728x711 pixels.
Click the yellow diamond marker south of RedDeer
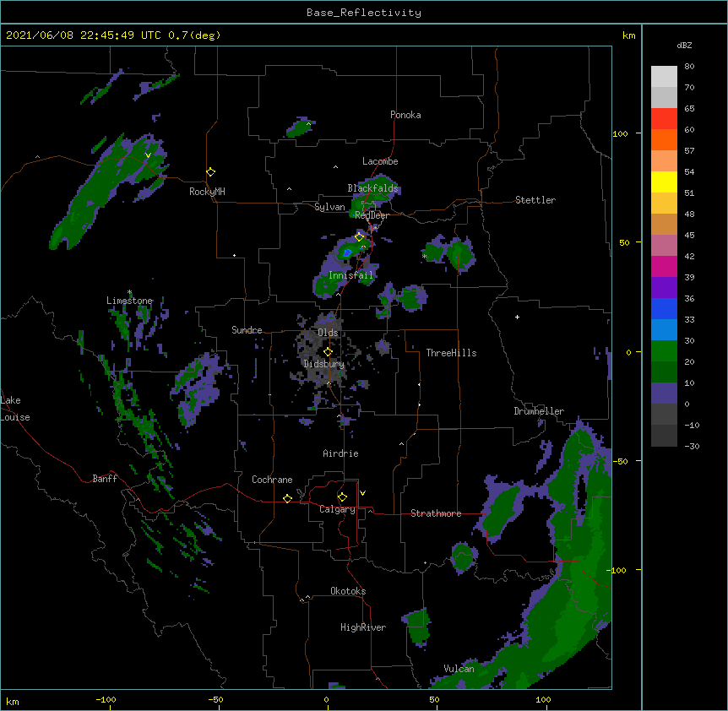tap(359, 237)
